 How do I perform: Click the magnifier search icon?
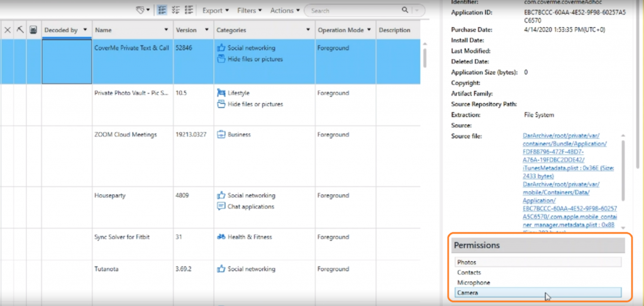(x=405, y=10)
